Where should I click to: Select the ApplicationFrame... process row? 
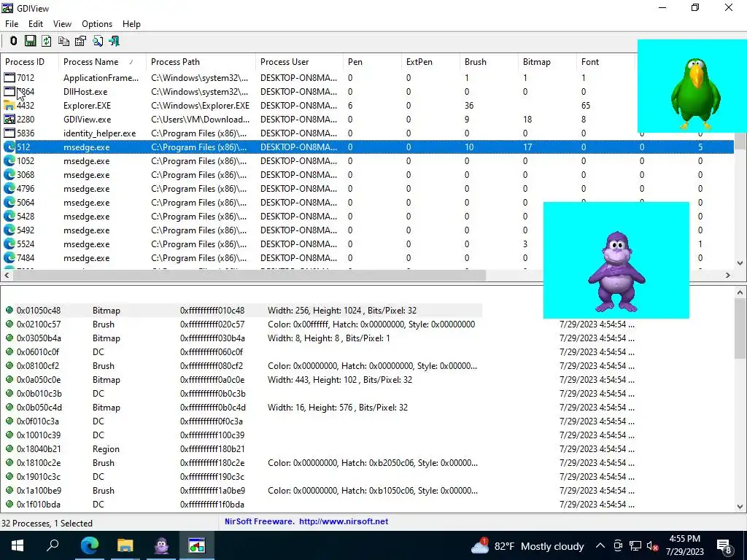(367, 78)
